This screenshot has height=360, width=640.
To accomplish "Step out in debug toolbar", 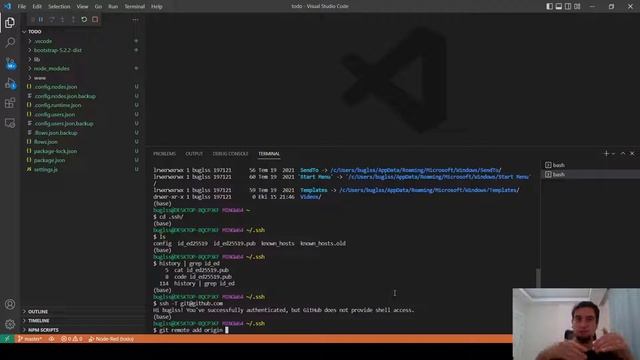I will coord(73,20).
